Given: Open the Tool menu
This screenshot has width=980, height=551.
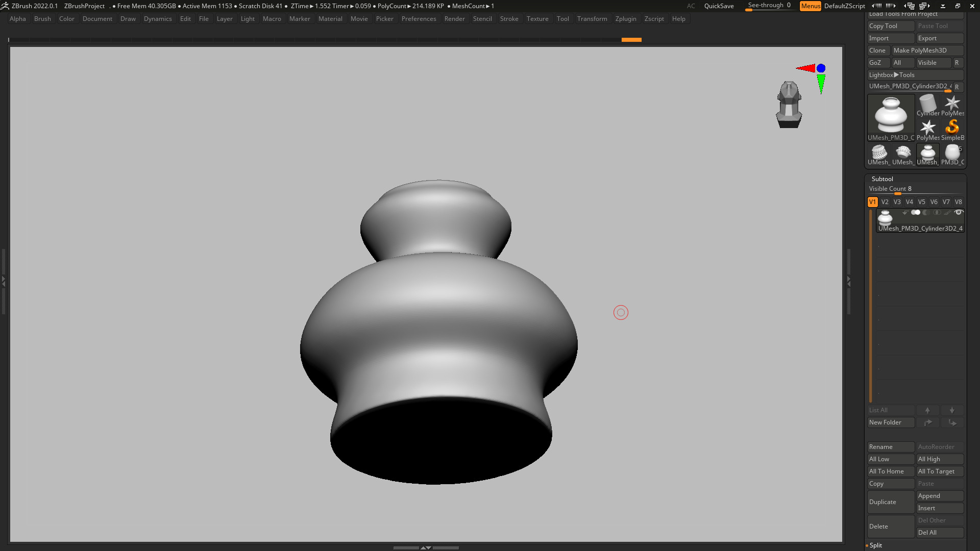Looking at the screenshot, I should [x=562, y=19].
